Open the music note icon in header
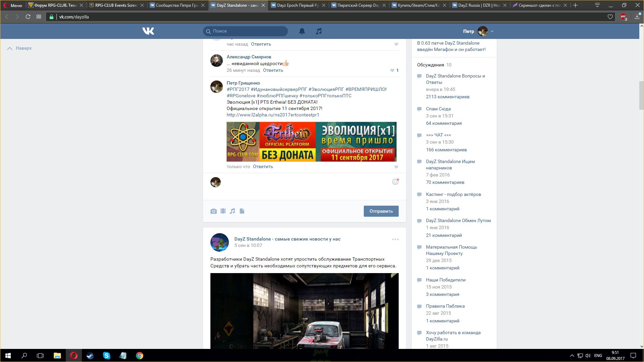This screenshot has width=644, height=362. tap(319, 31)
